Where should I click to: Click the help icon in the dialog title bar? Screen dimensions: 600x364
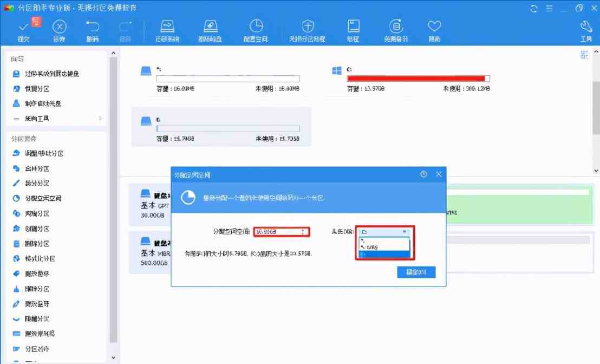click(423, 174)
